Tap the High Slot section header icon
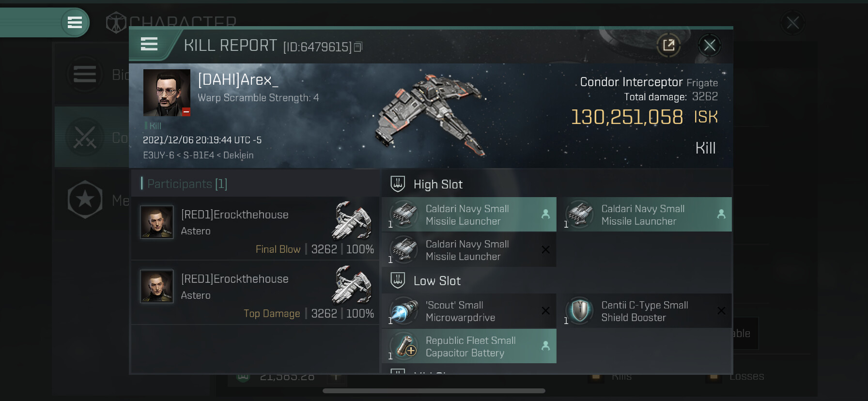The width and height of the screenshot is (868, 401). [x=398, y=184]
